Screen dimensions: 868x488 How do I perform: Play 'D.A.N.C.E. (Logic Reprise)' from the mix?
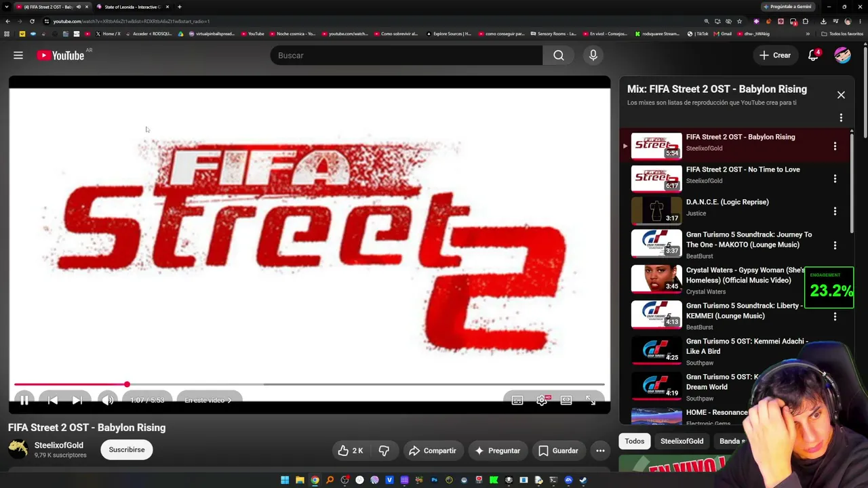[656, 211]
